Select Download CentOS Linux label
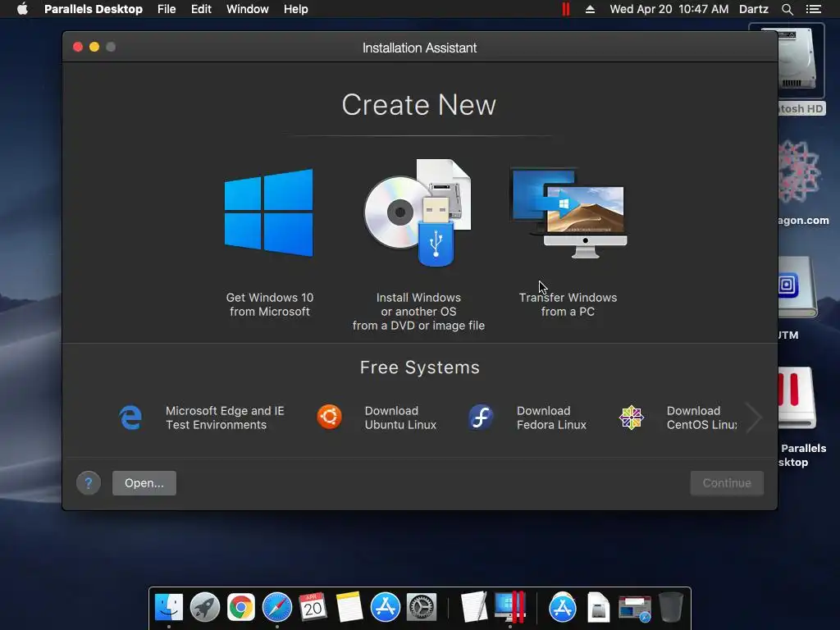The height and width of the screenshot is (630, 840). coord(702,418)
